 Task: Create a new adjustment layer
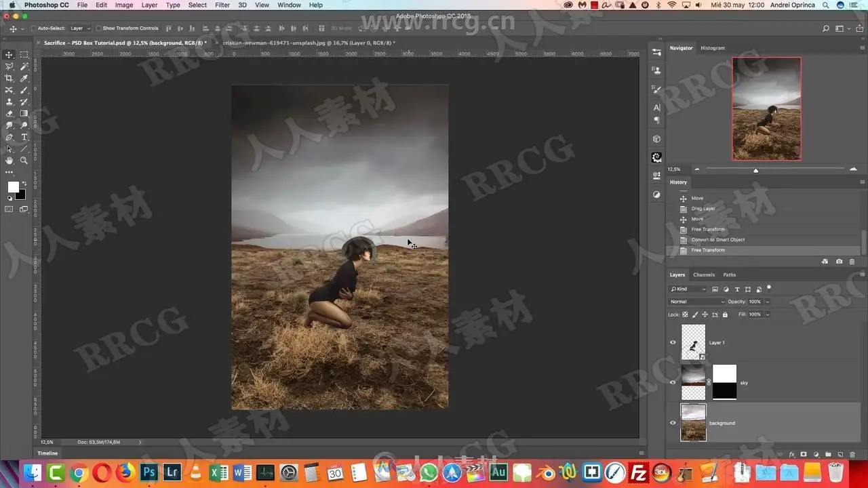[x=816, y=454]
